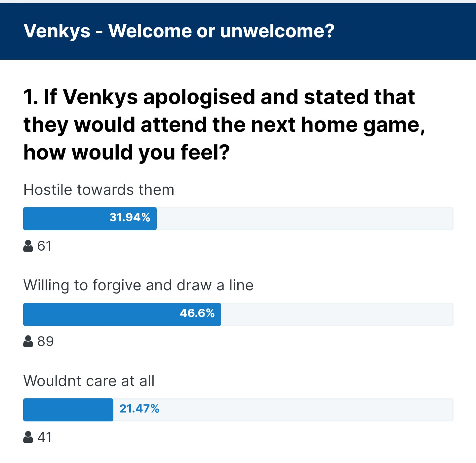This screenshot has height=463, width=476.
Task: Open the 'Venkys - Welcome or unwelcome?' poll title
Action: point(179,31)
